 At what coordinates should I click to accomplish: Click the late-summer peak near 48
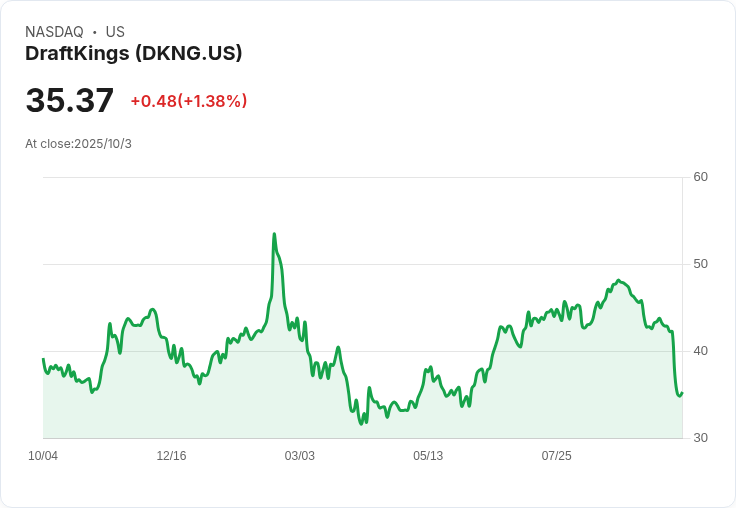click(619, 280)
